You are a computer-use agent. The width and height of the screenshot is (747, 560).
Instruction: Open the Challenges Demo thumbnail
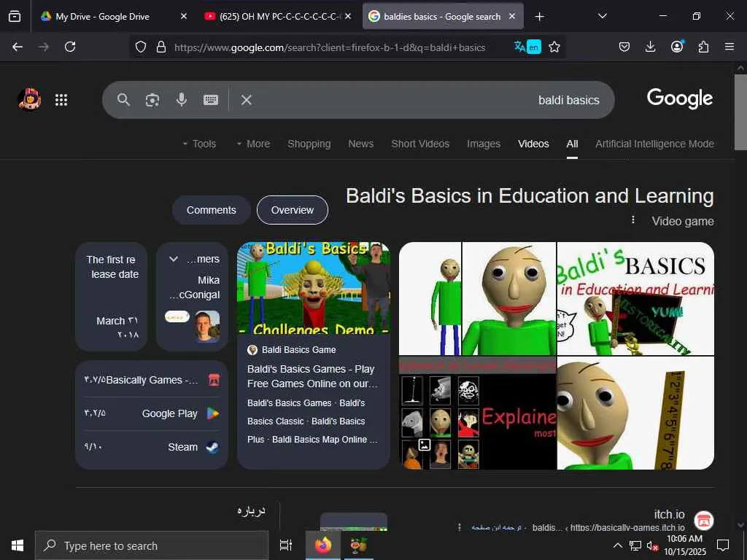point(314,288)
